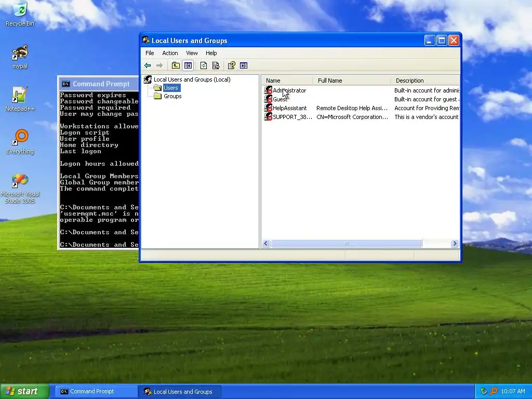Click the Groups folder icon in the tree
Image resolution: width=532 pixels, height=399 pixels.
pyautogui.click(x=157, y=96)
